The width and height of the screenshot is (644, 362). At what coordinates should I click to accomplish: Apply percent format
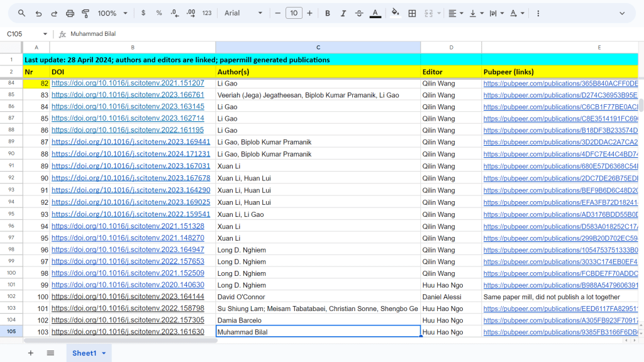pyautogui.click(x=158, y=13)
